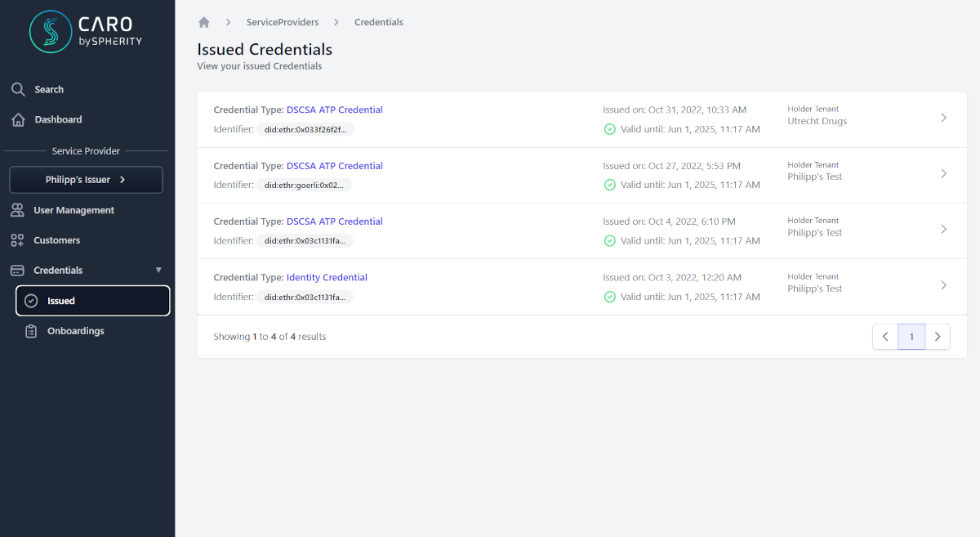Open the Onboardings menu item

tap(76, 331)
